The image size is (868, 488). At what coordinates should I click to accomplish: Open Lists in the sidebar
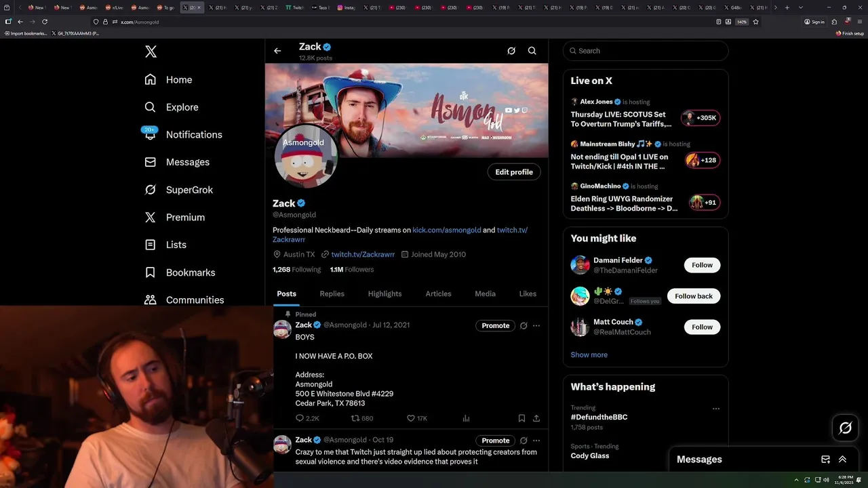tap(166, 245)
